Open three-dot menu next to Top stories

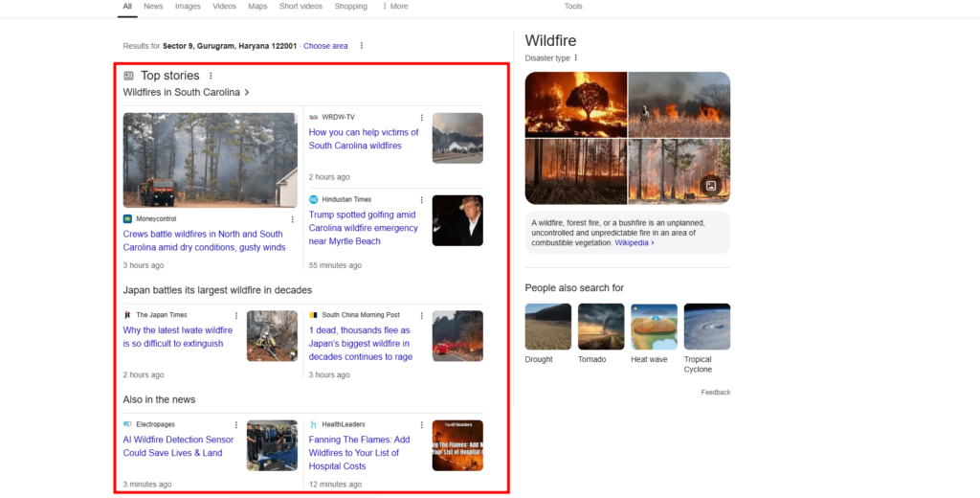pos(211,76)
